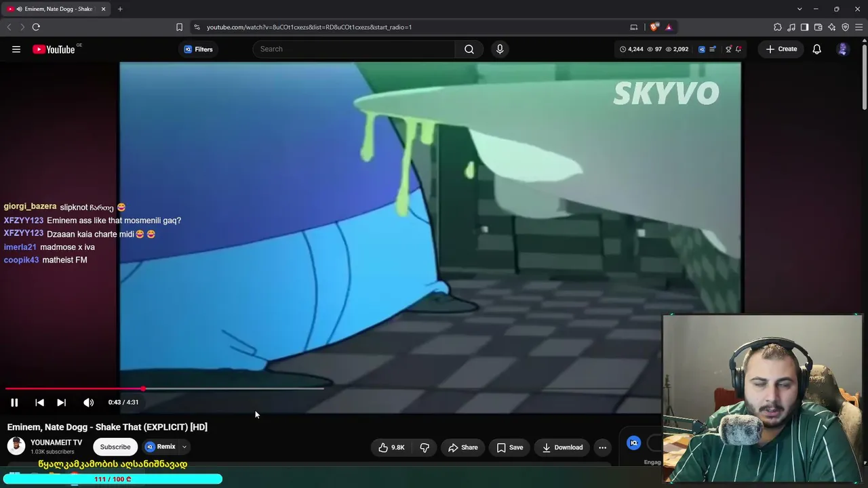Click chat username giorgi_bazera
Image resolution: width=868 pixels, height=488 pixels.
click(30, 207)
